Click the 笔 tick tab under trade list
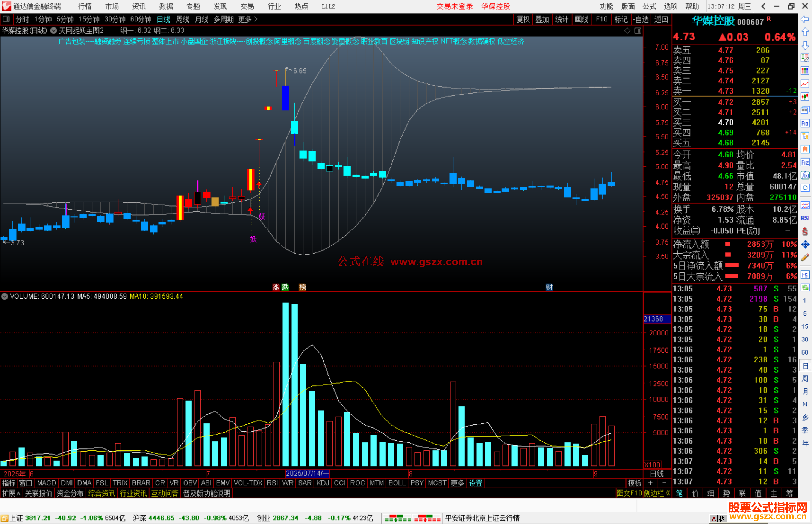Image resolution: width=812 pixels, height=524 pixels. point(679,493)
